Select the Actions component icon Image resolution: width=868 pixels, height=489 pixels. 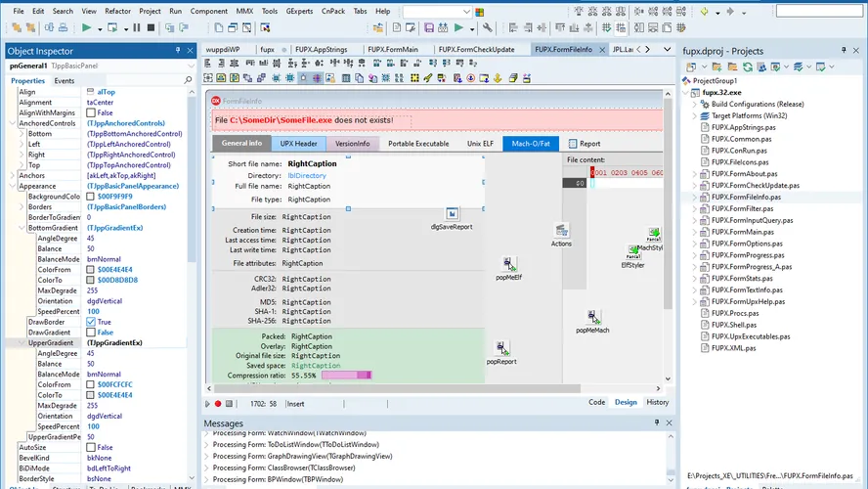coord(561,231)
